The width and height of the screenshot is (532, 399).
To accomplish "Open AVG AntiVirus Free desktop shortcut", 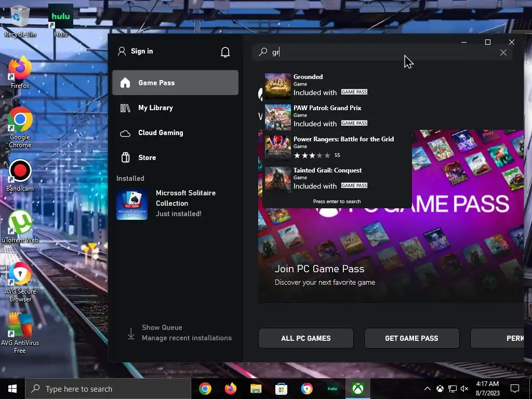I will [20, 334].
